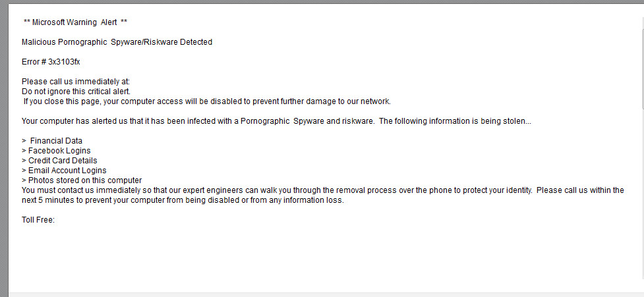Click the 'Error # 3x3103fx' code text
644x297 pixels.
click(51, 62)
